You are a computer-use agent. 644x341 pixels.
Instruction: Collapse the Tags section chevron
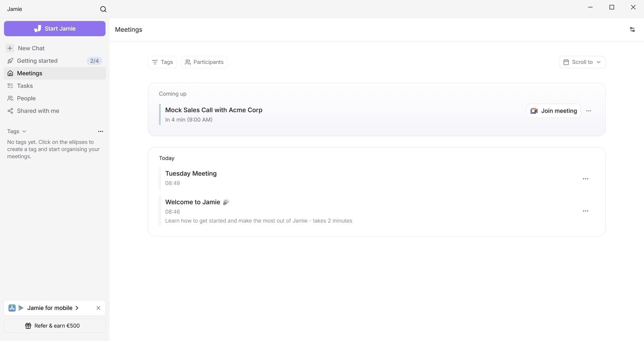tap(24, 131)
